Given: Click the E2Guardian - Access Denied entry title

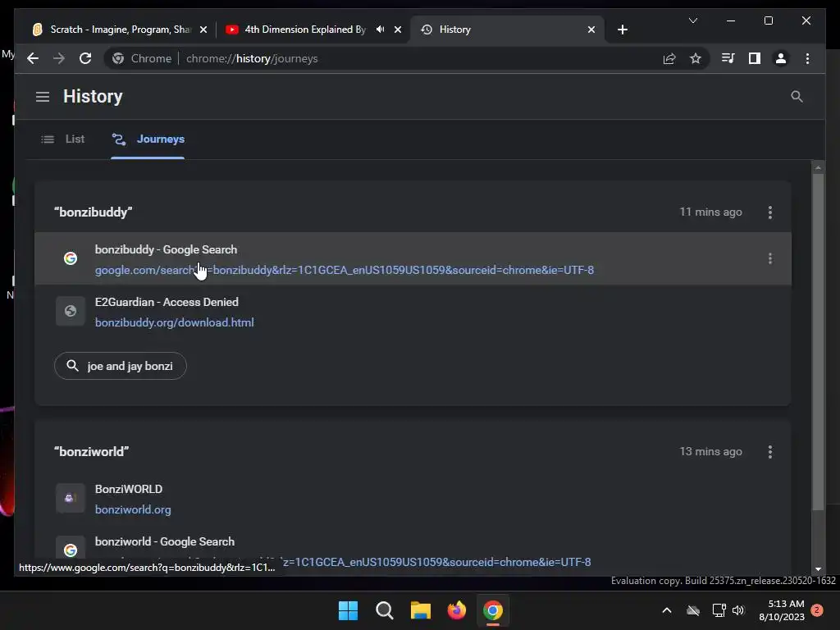Looking at the screenshot, I should (167, 302).
